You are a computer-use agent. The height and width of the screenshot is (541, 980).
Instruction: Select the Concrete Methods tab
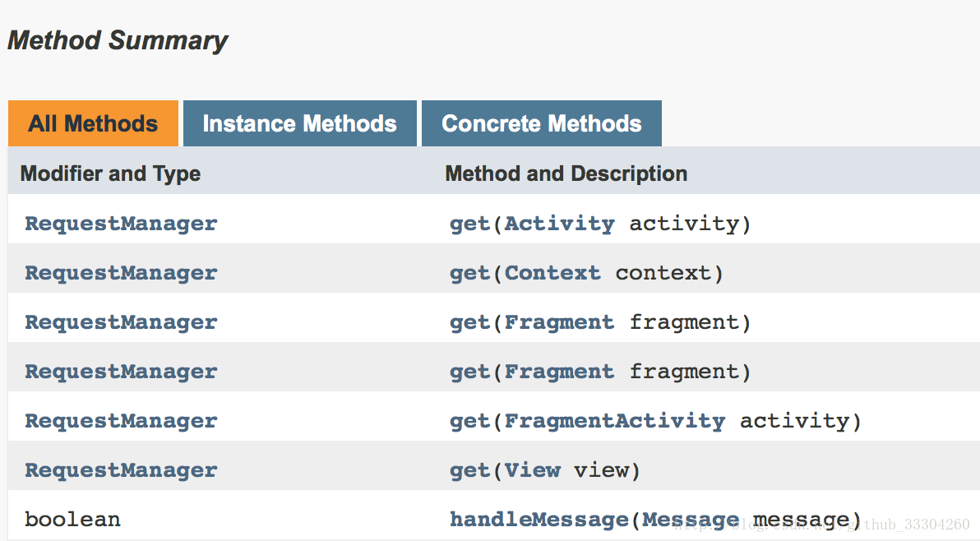[x=541, y=124]
